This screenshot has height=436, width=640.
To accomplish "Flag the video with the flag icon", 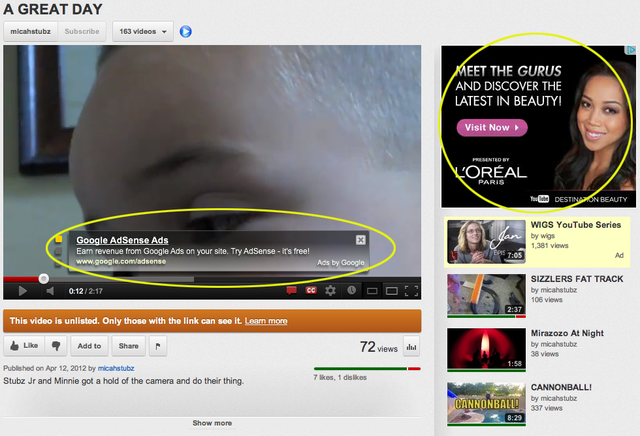I will coord(158,346).
